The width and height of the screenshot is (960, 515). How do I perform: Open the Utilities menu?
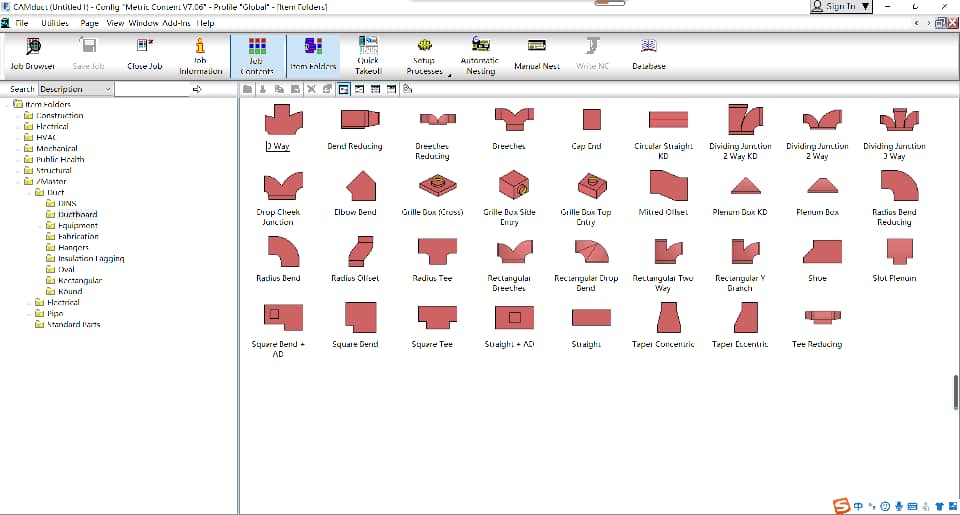(54, 23)
